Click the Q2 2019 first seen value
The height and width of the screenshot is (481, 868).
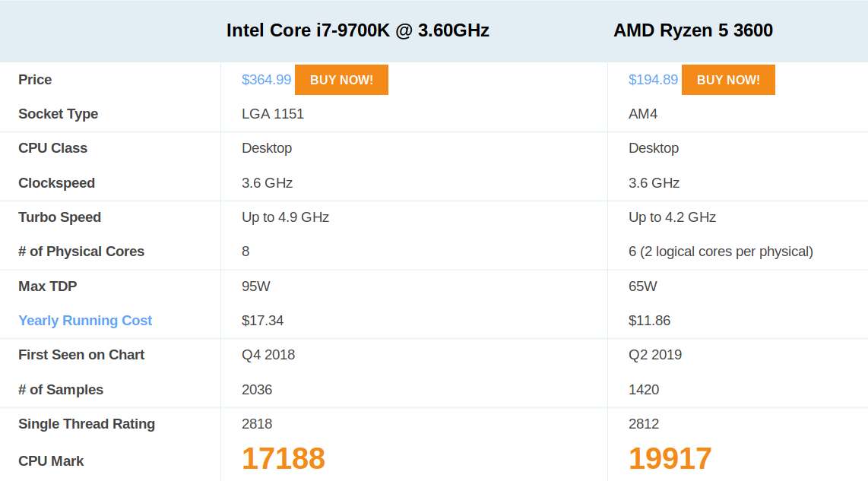[x=655, y=355]
